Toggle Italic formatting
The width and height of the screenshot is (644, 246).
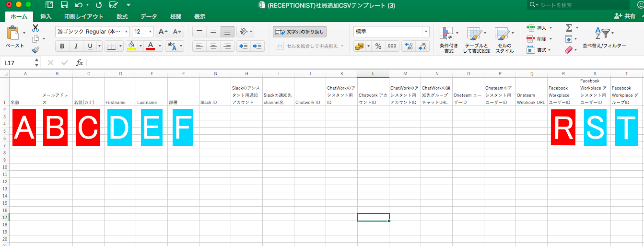[x=75, y=46]
